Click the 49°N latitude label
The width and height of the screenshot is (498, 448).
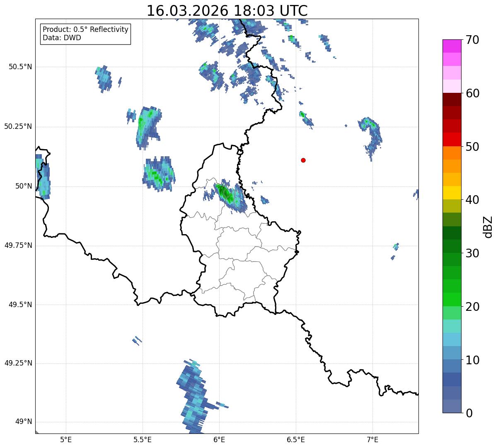click(24, 422)
